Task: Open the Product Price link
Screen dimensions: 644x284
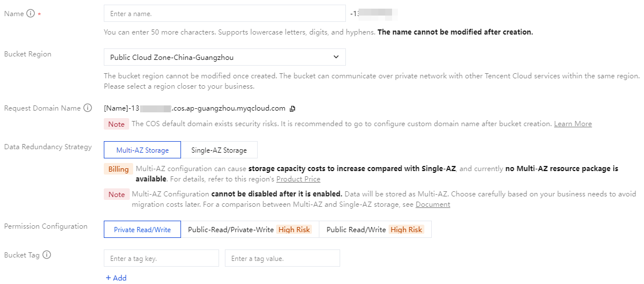Action: (298, 179)
